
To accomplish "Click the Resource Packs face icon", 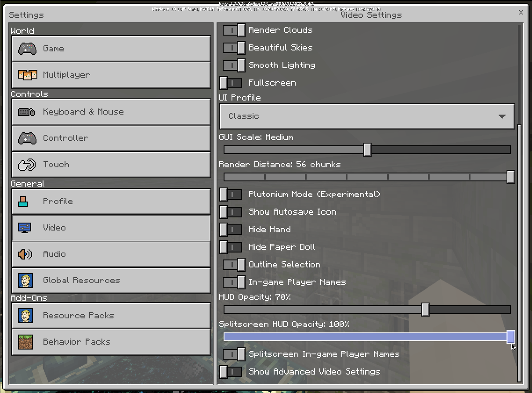I will click(25, 315).
